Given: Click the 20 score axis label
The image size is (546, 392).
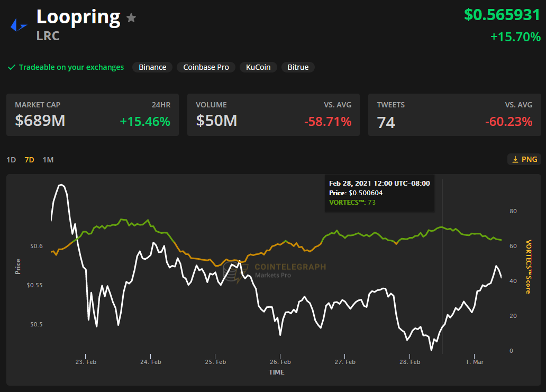Looking at the screenshot, I should 513,316.
